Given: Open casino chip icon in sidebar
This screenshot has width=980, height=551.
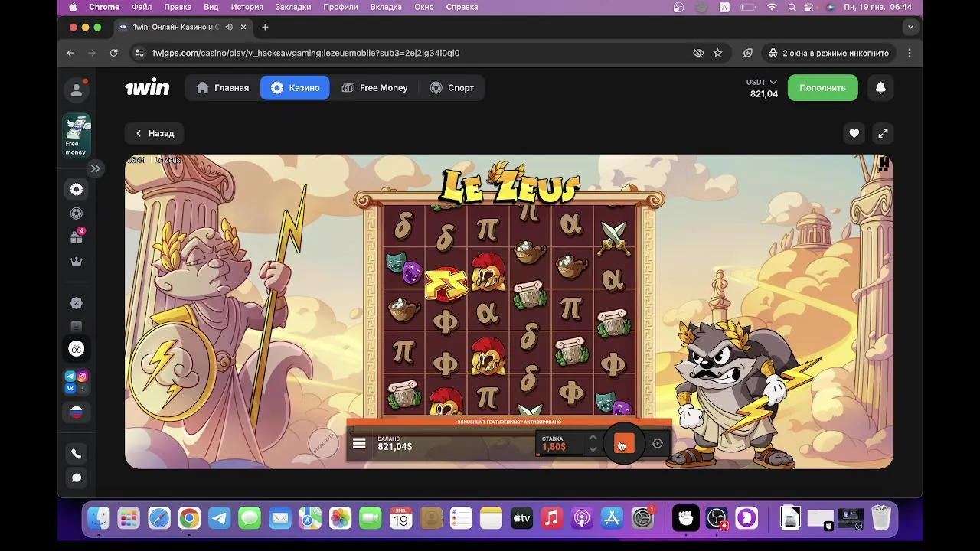Looking at the screenshot, I should [77, 189].
